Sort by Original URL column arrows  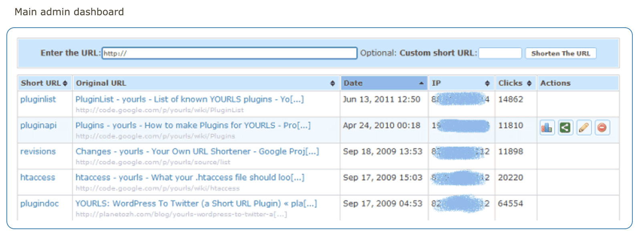tap(332, 83)
